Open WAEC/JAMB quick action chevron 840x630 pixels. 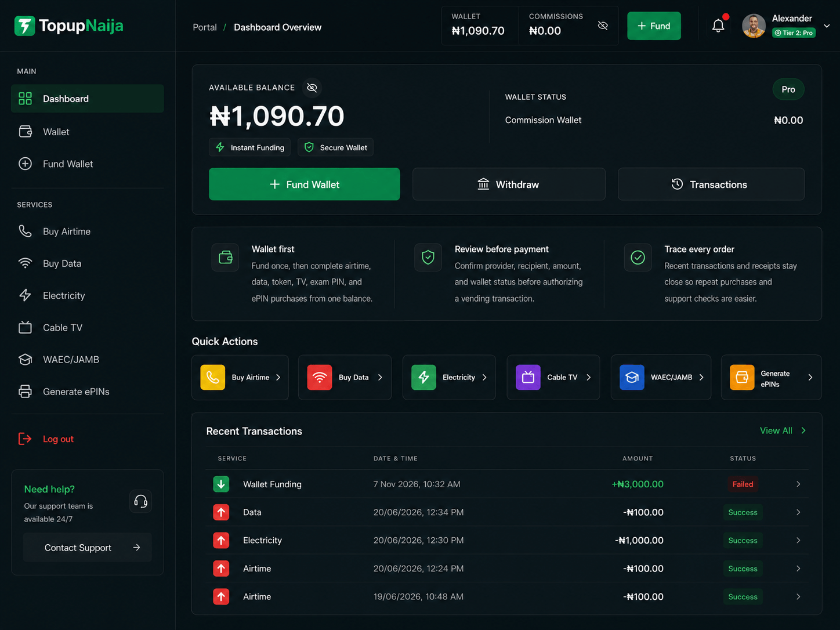(x=701, y=378)
